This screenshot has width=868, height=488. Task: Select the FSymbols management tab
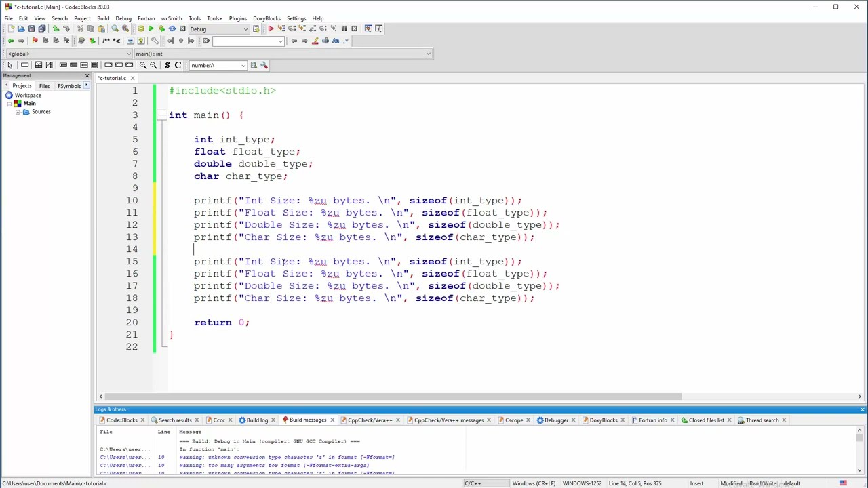coord(69,86)
